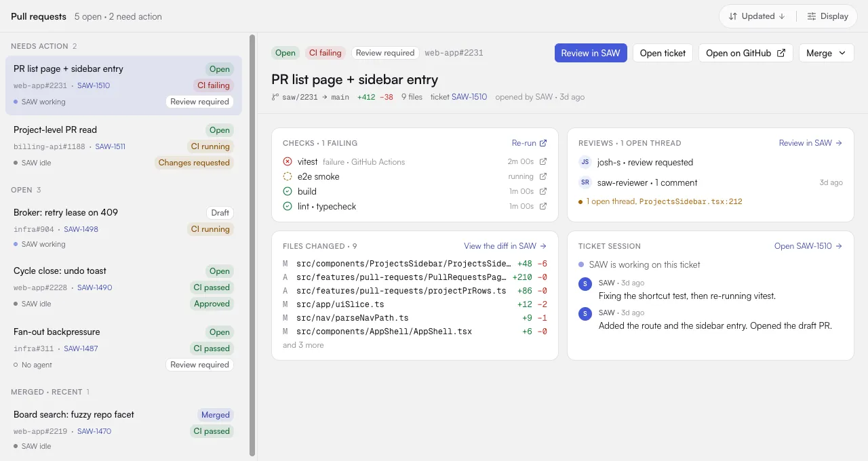
Task: Click 'and 3 more' files link
Action: pyautogui.click(x=303, y=345)
